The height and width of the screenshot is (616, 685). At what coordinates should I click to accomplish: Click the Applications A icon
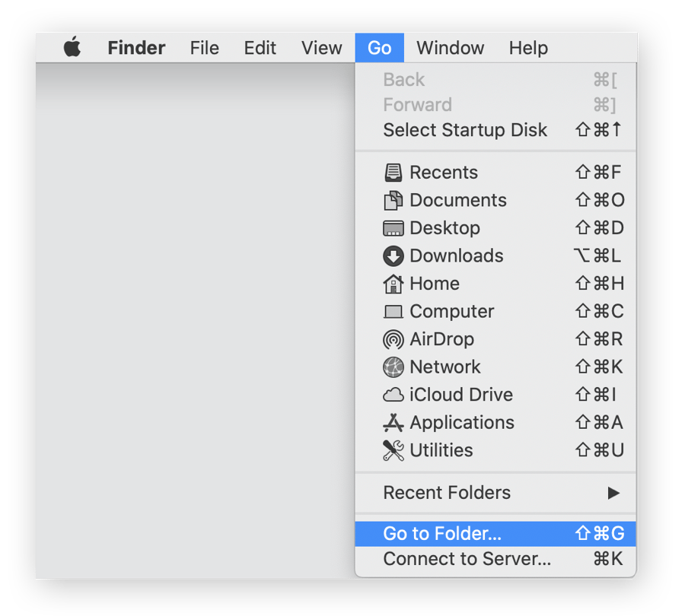tap(393, 422)
